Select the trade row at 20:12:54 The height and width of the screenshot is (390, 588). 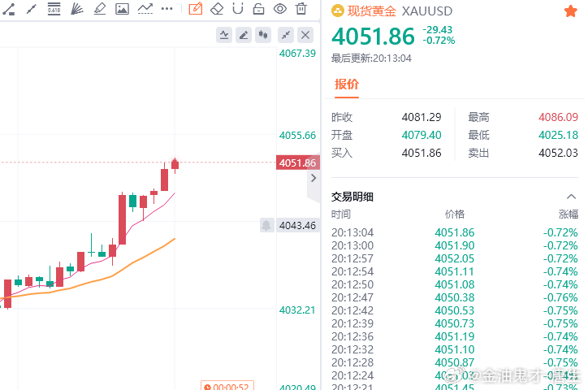click(x=455, y=271)
